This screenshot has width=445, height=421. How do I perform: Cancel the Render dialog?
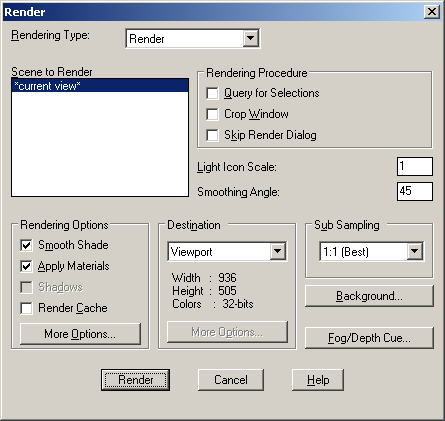(231, 380)
